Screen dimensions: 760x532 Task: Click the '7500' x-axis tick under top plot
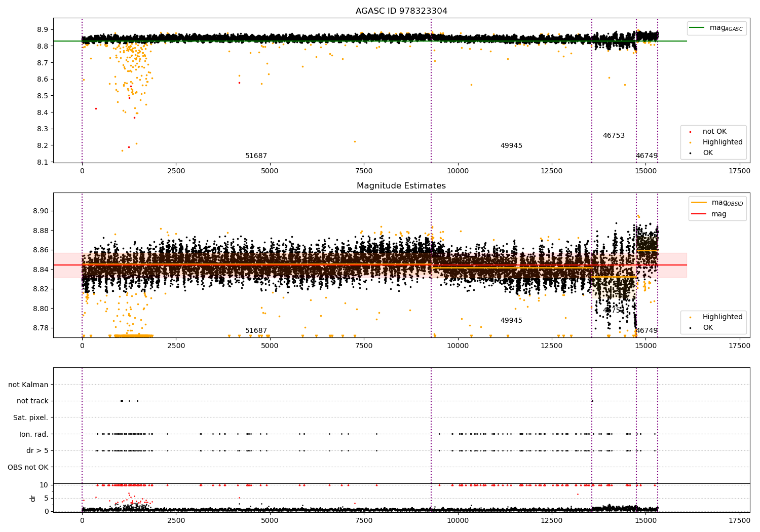pos(364,171)
